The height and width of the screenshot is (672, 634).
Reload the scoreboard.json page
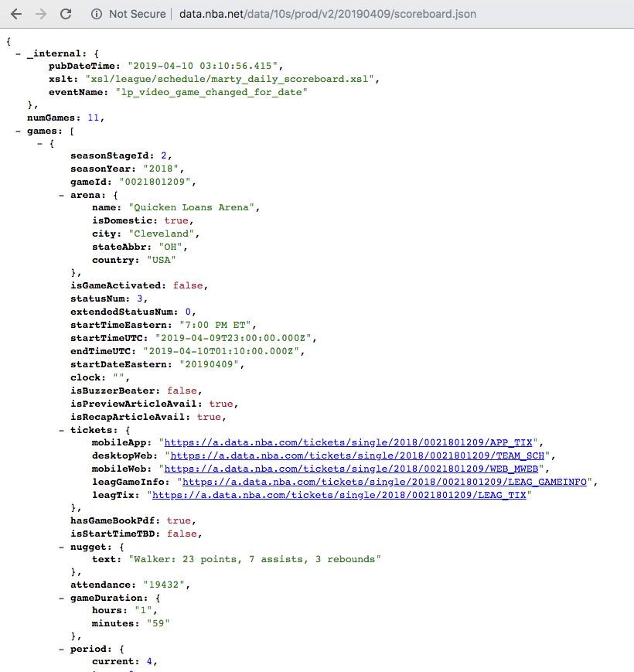(66, 14)
